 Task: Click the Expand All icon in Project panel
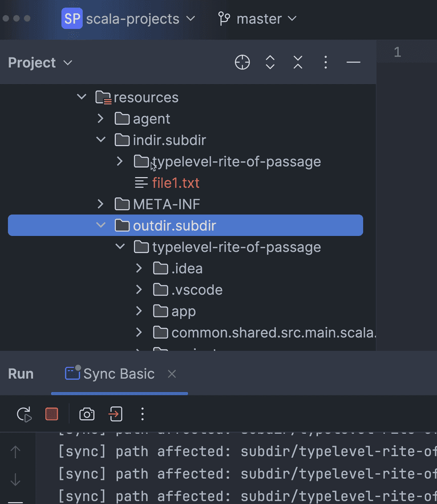(x=270, y=63)
